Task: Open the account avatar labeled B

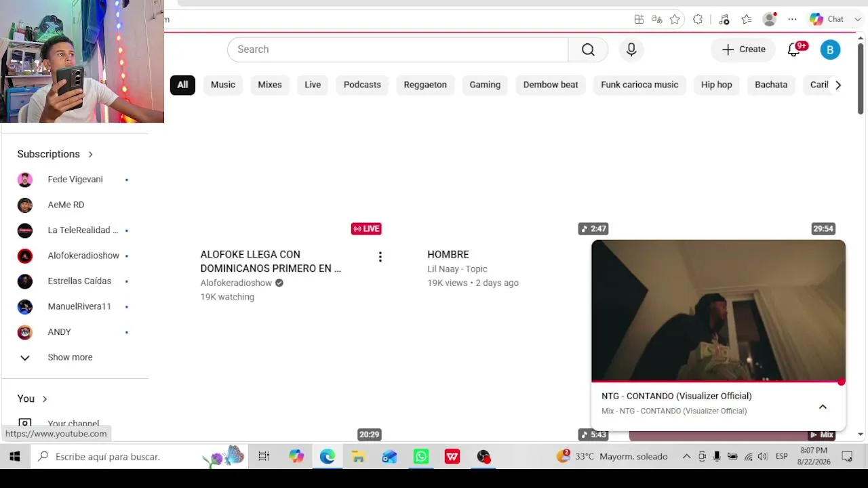Action: [x=830, y=49]
